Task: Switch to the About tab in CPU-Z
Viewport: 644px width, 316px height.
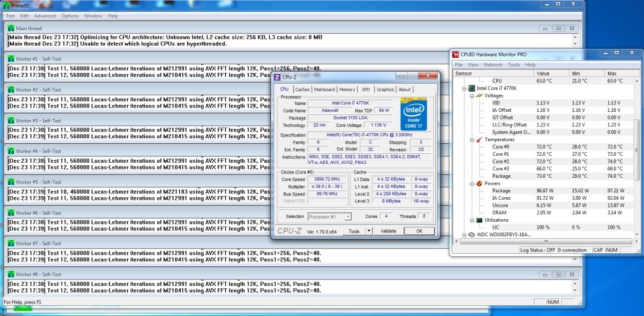Action: (404, 89)
